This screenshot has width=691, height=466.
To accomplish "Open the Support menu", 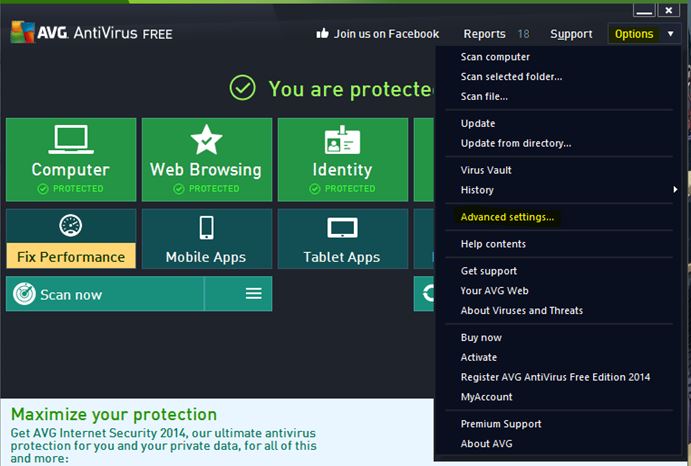I will point(571,34).
